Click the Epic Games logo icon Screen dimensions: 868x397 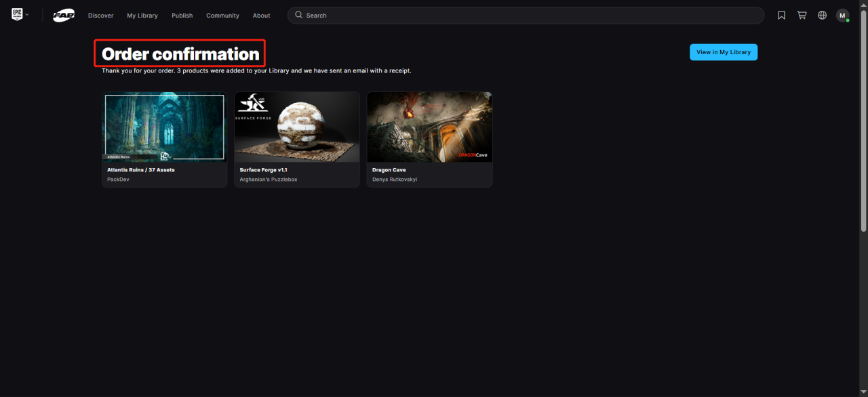click(17, 14)
